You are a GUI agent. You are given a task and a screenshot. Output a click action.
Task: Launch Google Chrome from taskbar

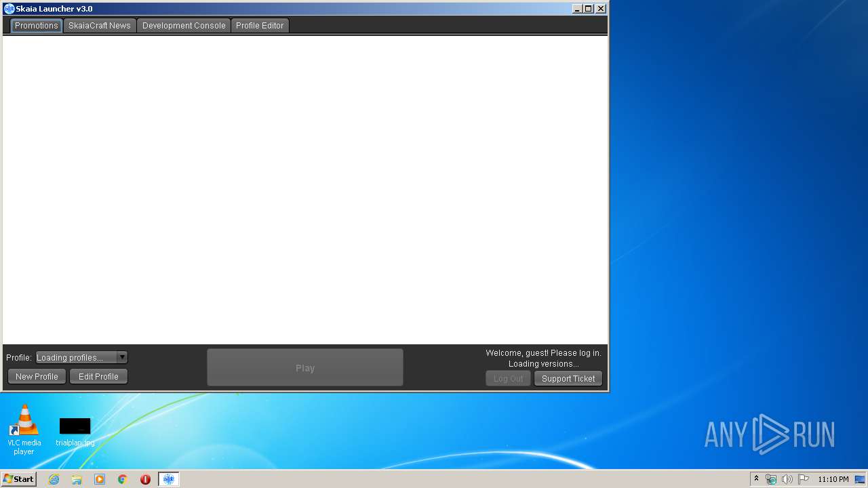click(123, 479)
